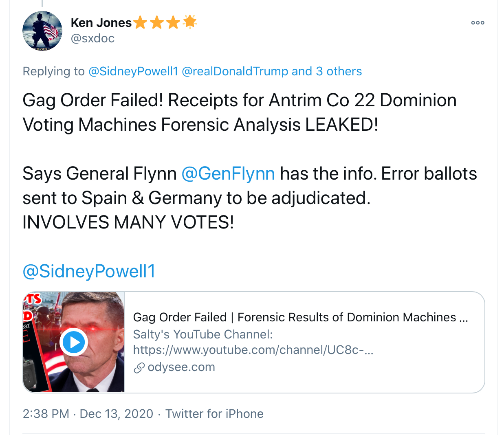Viewport: 504px width, 435px height.
Task: Click Ken Jones profile avatar
Action: (42, 31)
